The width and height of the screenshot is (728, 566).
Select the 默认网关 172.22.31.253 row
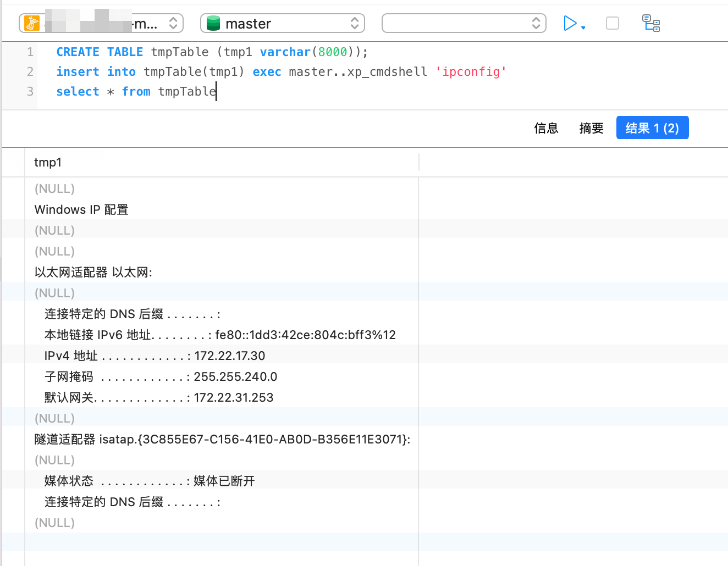pos(159,397)
